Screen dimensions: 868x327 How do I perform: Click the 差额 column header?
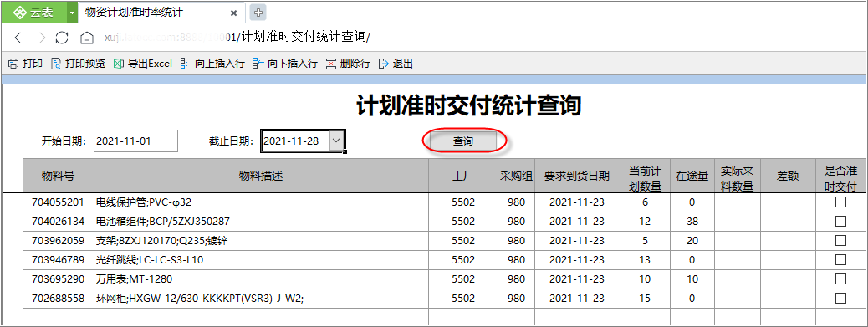pyautogui.click(x=789, y=176)
